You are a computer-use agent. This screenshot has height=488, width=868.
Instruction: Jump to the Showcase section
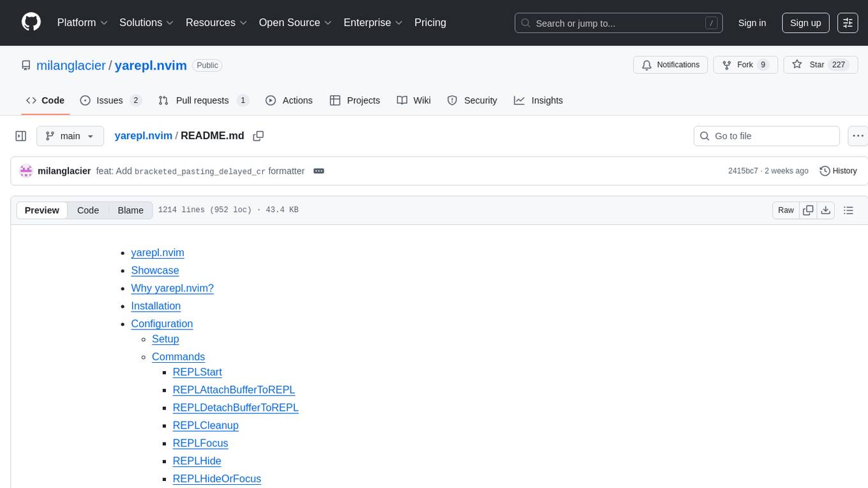155,270
